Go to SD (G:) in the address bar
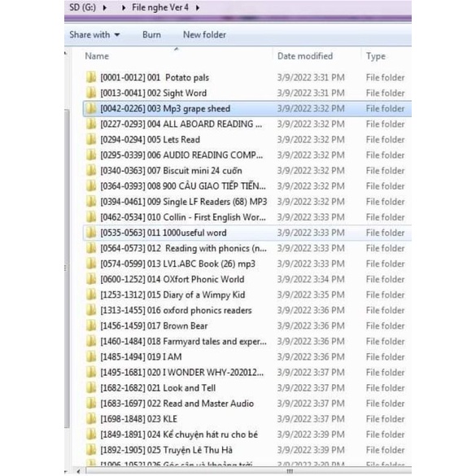 [x=82, y=7]
